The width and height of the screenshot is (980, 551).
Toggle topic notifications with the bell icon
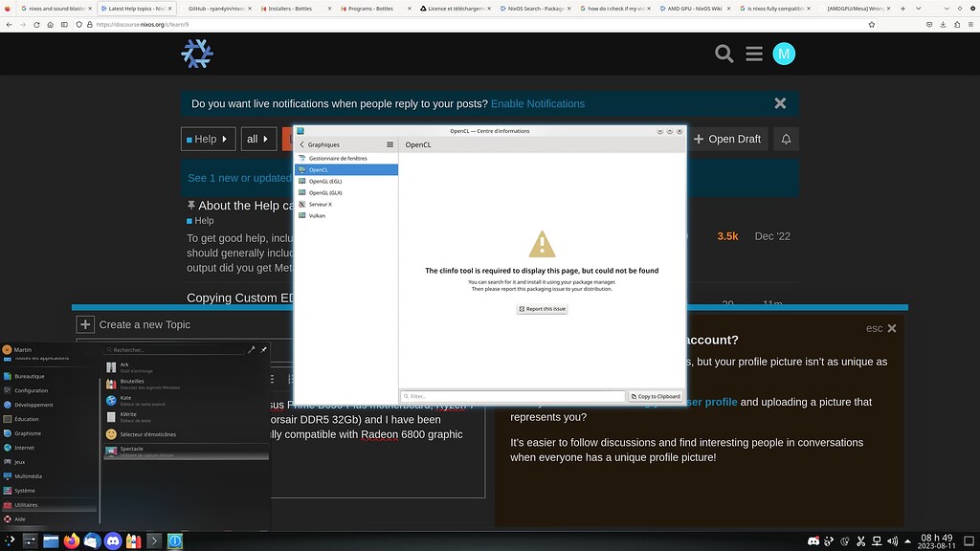click(x=785, y=139)
